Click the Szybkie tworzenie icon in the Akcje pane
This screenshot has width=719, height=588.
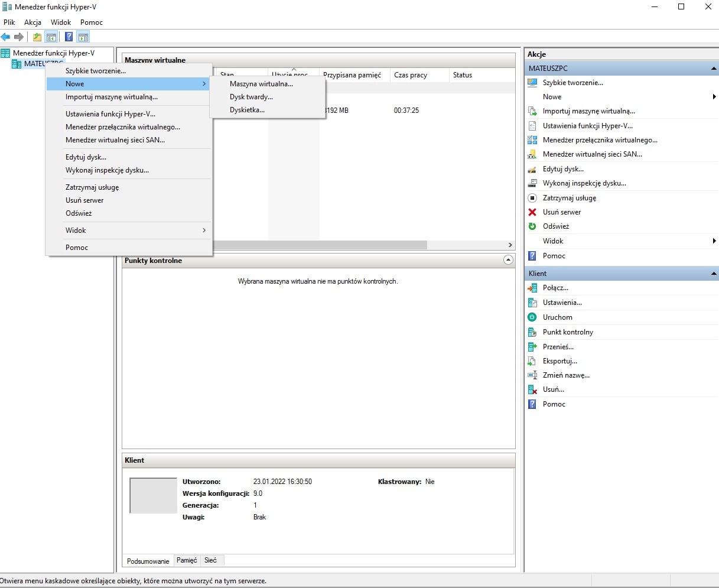pyautogui.click(x=532, y=83)
